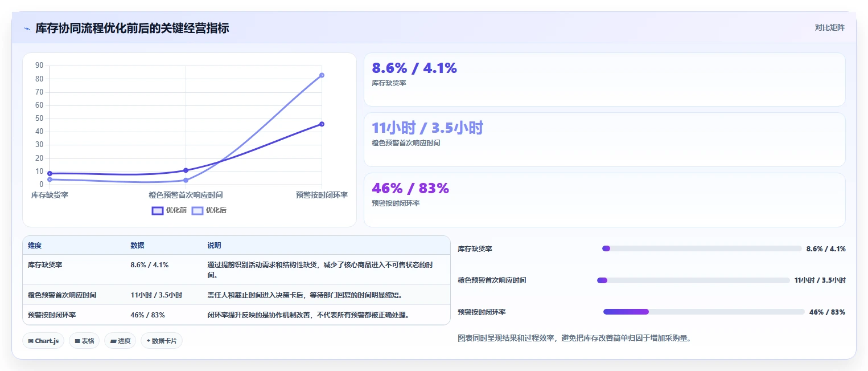Click the 数据 column header

(x=137, y=246)
